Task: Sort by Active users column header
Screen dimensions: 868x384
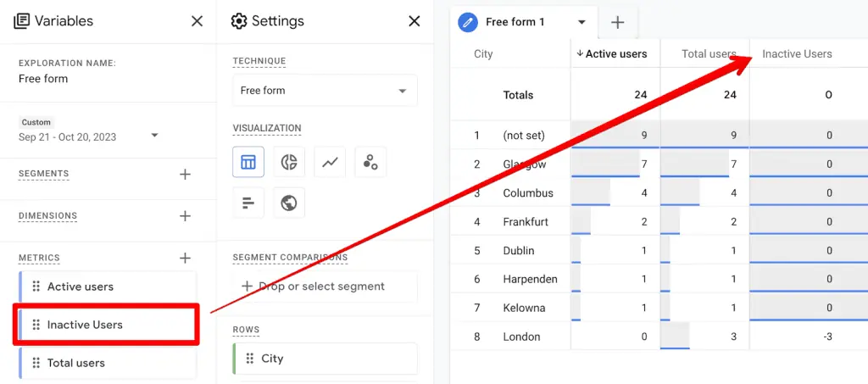Action: click(615, 53)
